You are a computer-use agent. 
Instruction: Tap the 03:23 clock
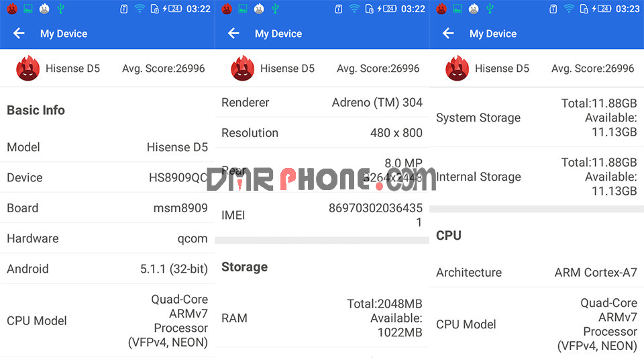[x=628, y=9]
